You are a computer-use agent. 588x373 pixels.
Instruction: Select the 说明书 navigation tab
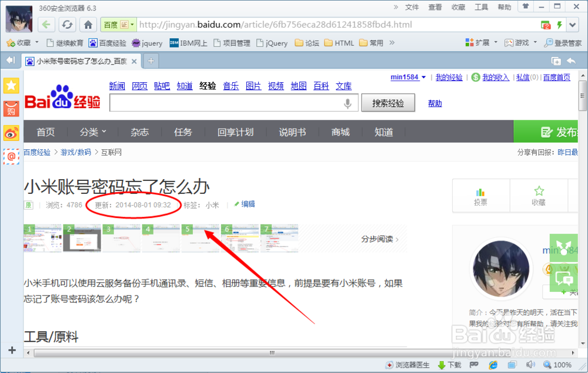point(292,132)
